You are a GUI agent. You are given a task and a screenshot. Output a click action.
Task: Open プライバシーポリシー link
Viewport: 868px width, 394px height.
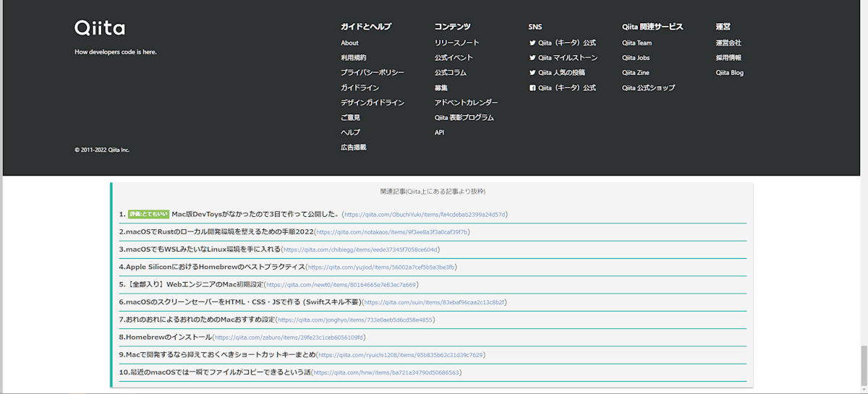pyautogui.click(x=373, y=73)
